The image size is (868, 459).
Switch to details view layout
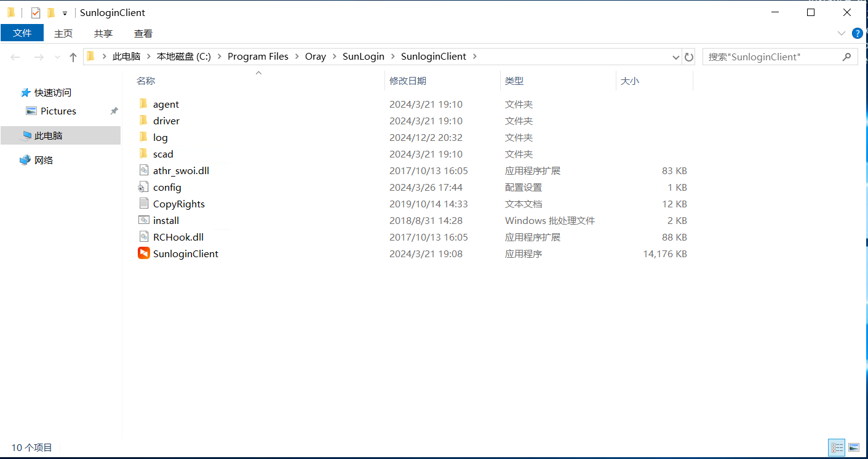837,447
